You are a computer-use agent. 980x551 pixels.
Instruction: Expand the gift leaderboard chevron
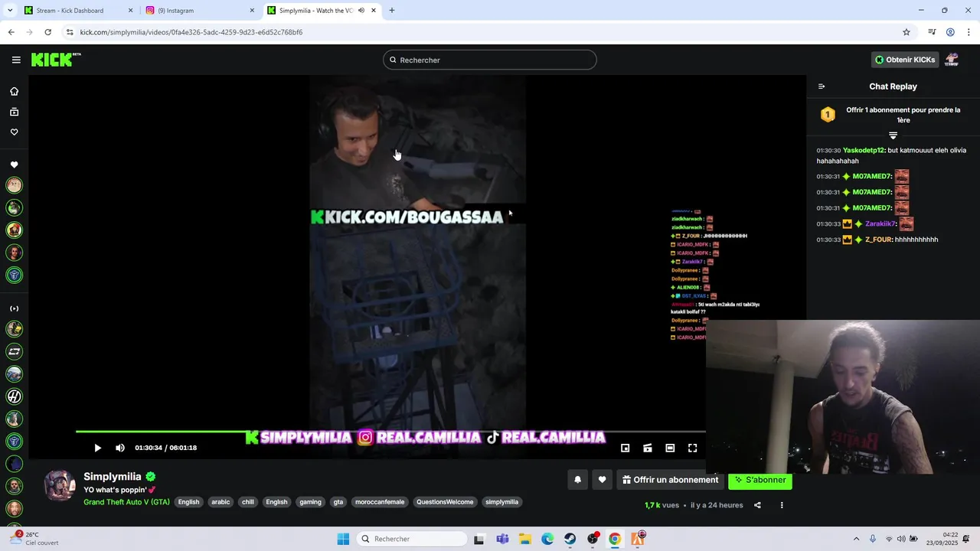coord(893,135)
